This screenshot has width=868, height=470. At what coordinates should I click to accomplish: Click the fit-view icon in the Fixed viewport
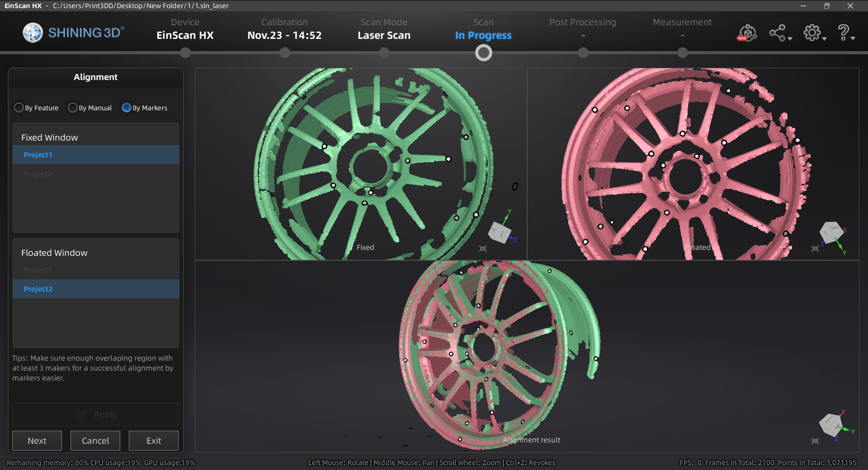(483, 249)
